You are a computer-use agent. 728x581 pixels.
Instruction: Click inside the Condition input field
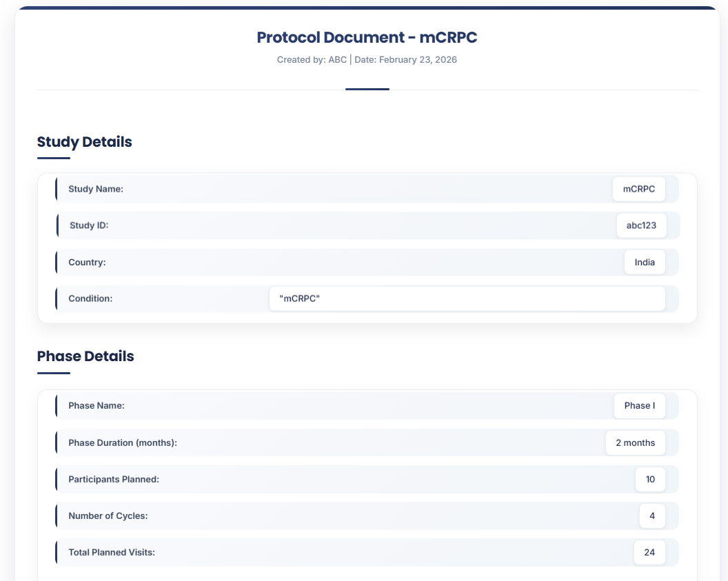(467, 298)
